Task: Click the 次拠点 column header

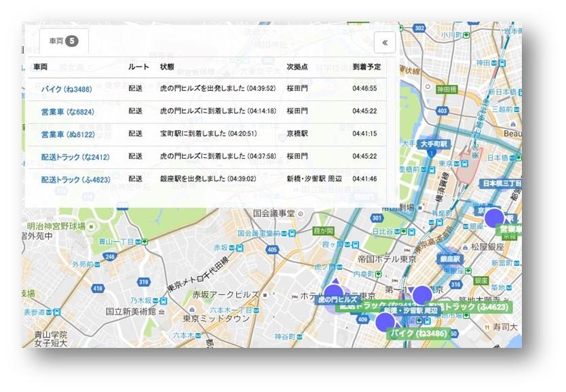Action: click(297, 66)
